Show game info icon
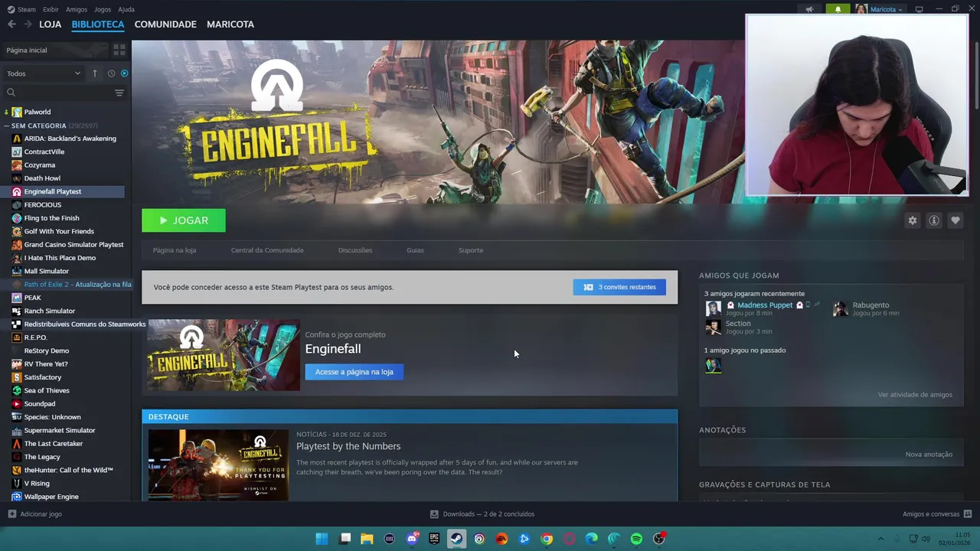The width and height of the screenshot is (980, 551). point(934,220)
